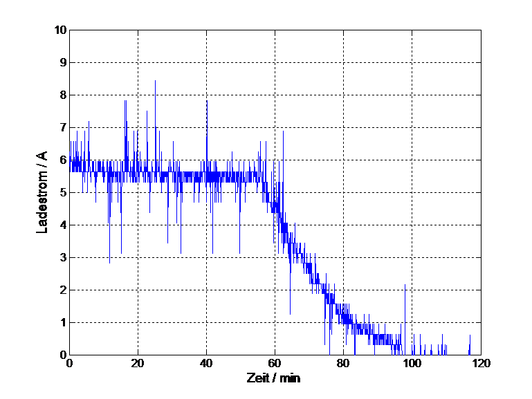Select the rotated y-axis title text
Viewport: 532px width, 399px height.
click(43, 192)
